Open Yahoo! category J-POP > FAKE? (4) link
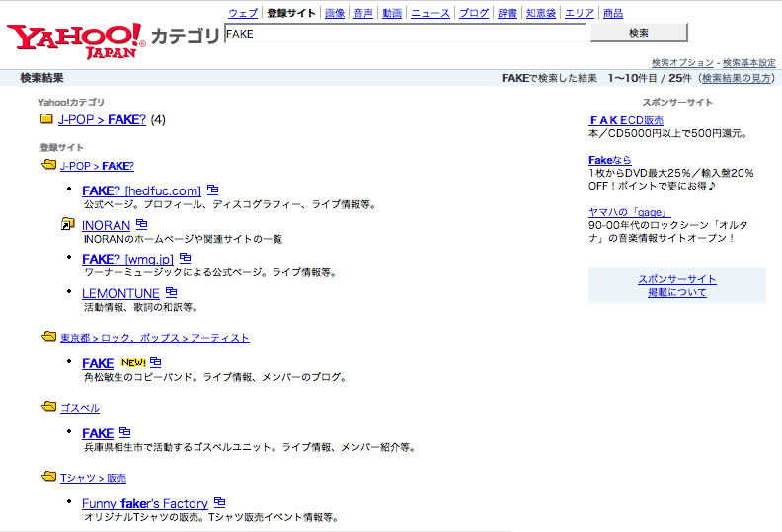Viewport: 782px width, 532px height. [103, 119]
